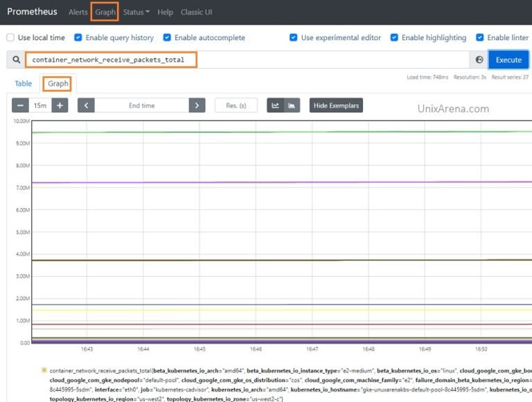The width and height of the screenshot is (532, 402).
Task: Click the End time input field
Action: [142, 105]
